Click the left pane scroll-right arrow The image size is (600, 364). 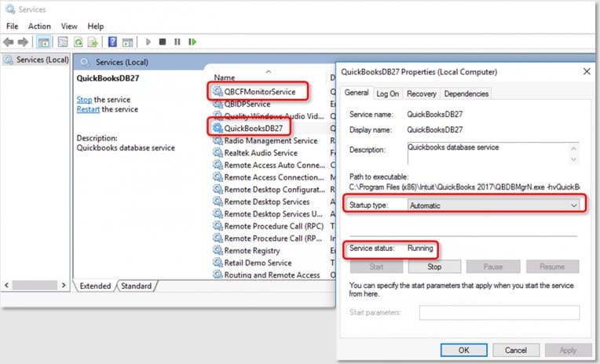64,286
